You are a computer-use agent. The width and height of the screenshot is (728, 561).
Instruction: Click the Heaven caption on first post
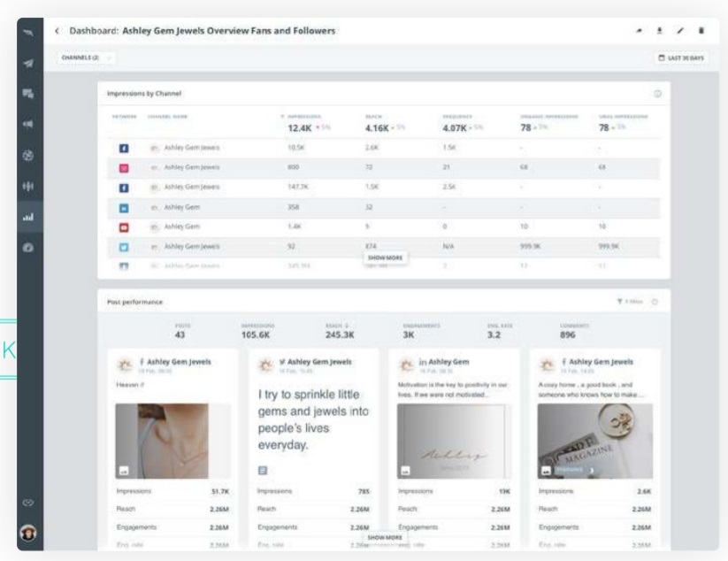coord(130,385)
